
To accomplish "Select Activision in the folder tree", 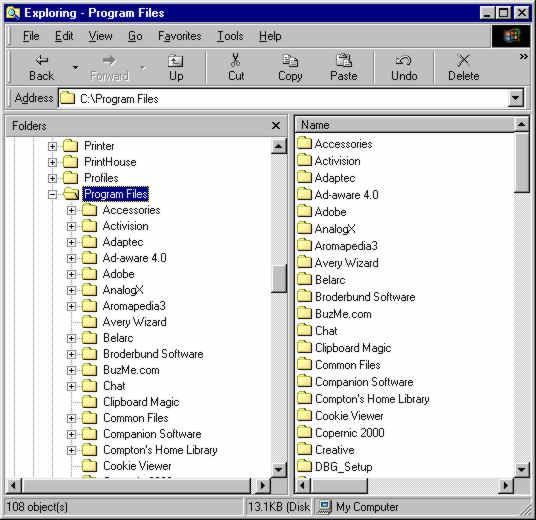I will 125,226.
